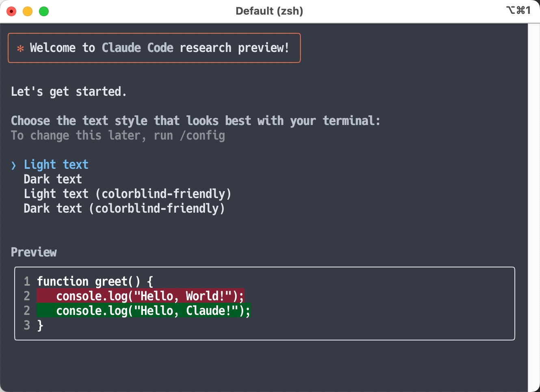Click the Welcome to Claude Code banner
The image size is (540, 392).
click(x=154, y=47)
